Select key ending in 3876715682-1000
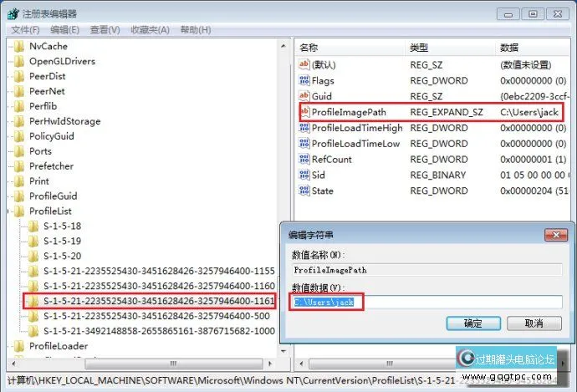The width and height of the screenshot is (577, 392). pos(159,331)
